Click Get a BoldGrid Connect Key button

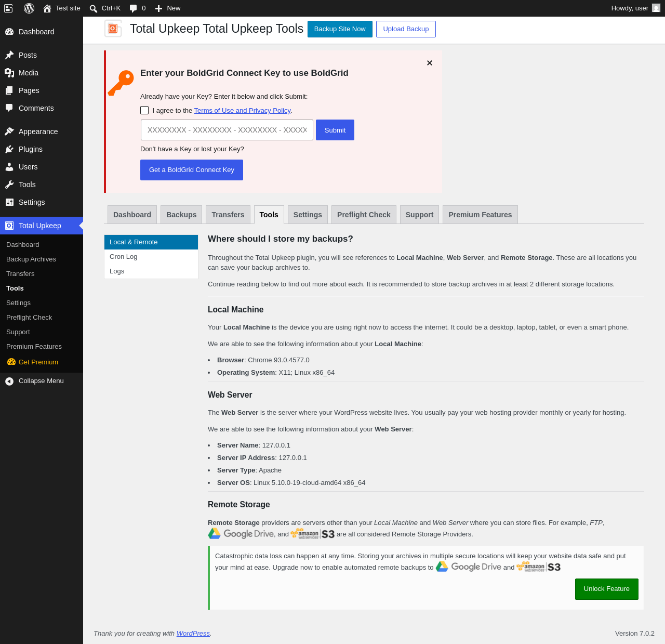(192, 170)
